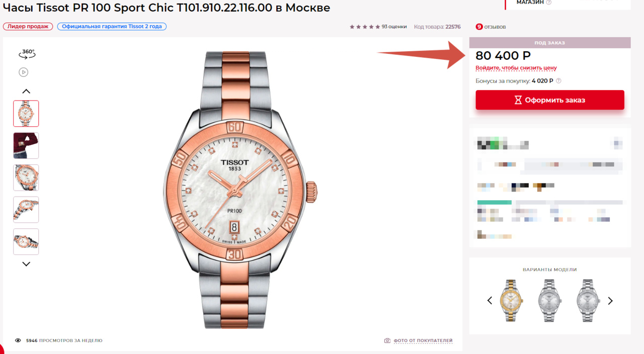Open the 9 отзывов reviews link
The width and height of the screenshot is (644, 354).
click(x=491, y=27)
